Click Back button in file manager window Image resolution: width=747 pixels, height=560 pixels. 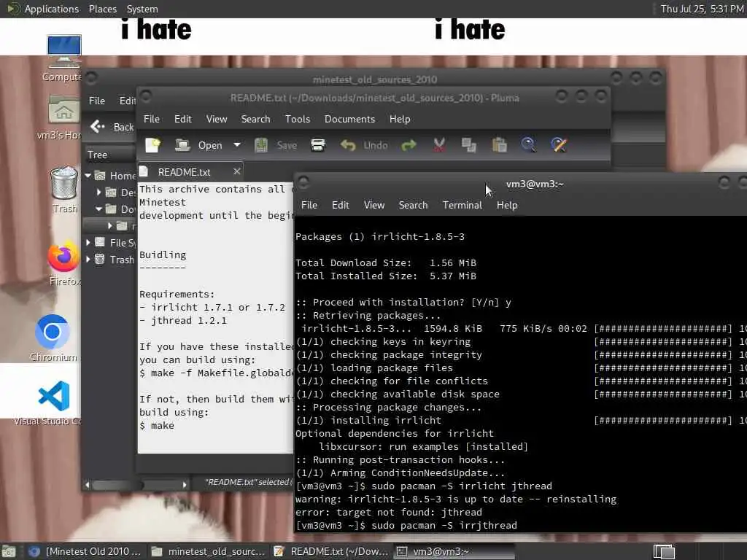[112, 127]
